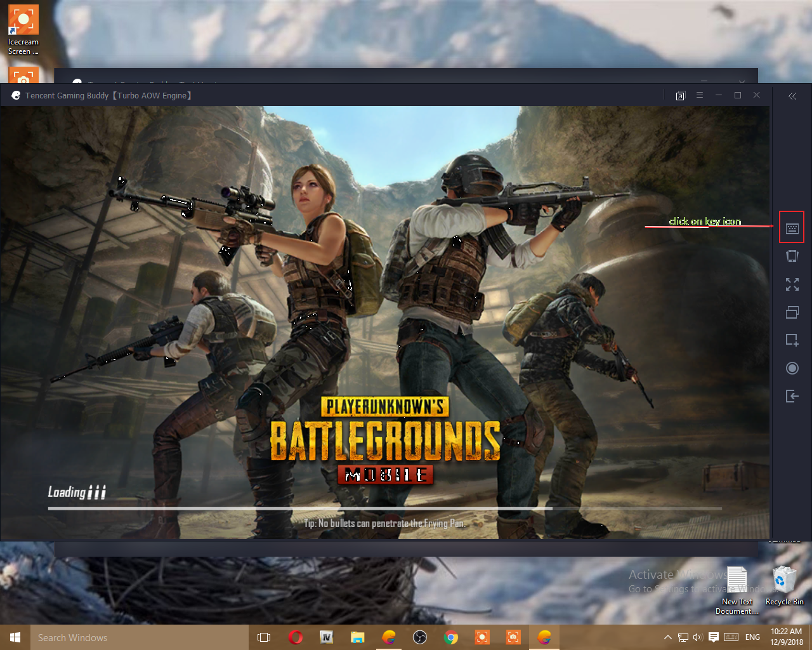Viewport: 812px width, 650px height.
Task: Open the key mapping keyboard icon in the sidebar
Action: [792, 229]
